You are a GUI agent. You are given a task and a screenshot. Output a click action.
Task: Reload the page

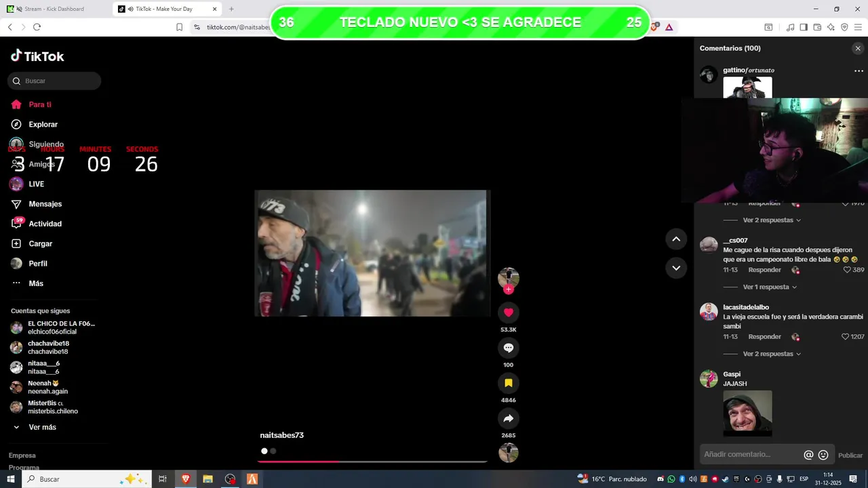(x=37, y=27)
